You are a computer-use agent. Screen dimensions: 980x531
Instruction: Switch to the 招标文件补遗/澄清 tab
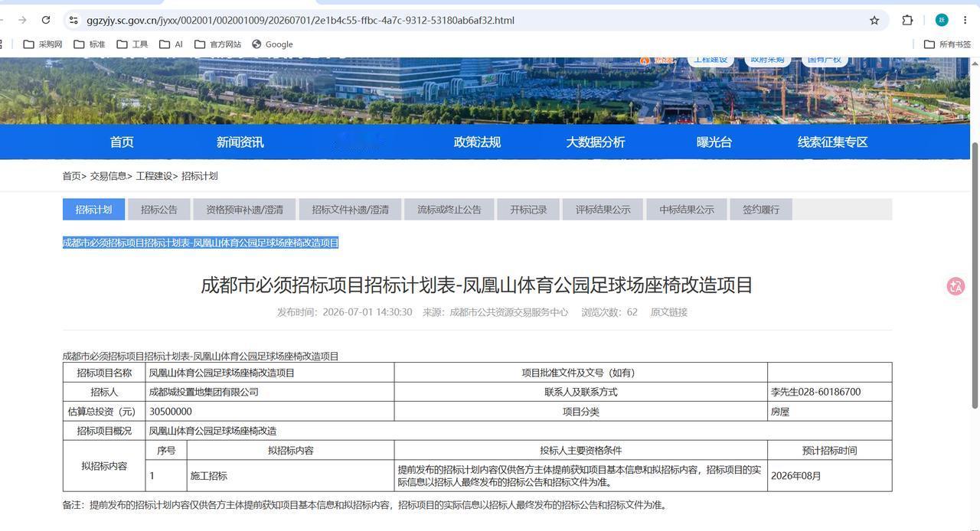pos(350,210)
